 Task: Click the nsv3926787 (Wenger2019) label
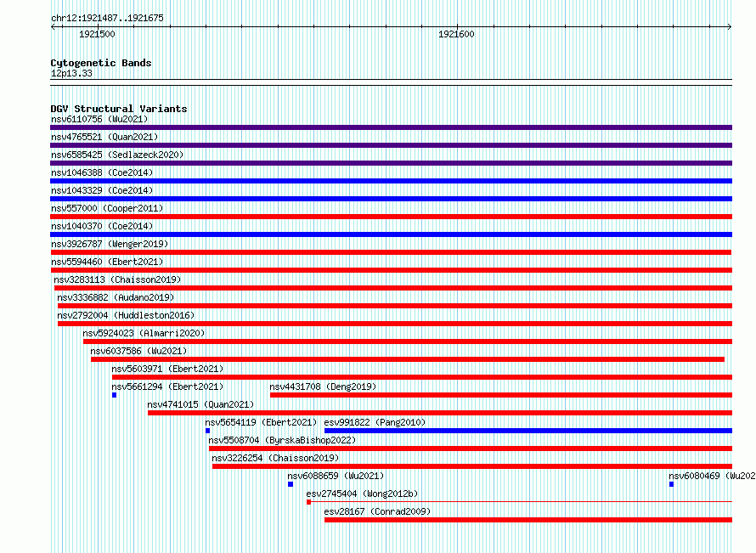coord(110,244)
